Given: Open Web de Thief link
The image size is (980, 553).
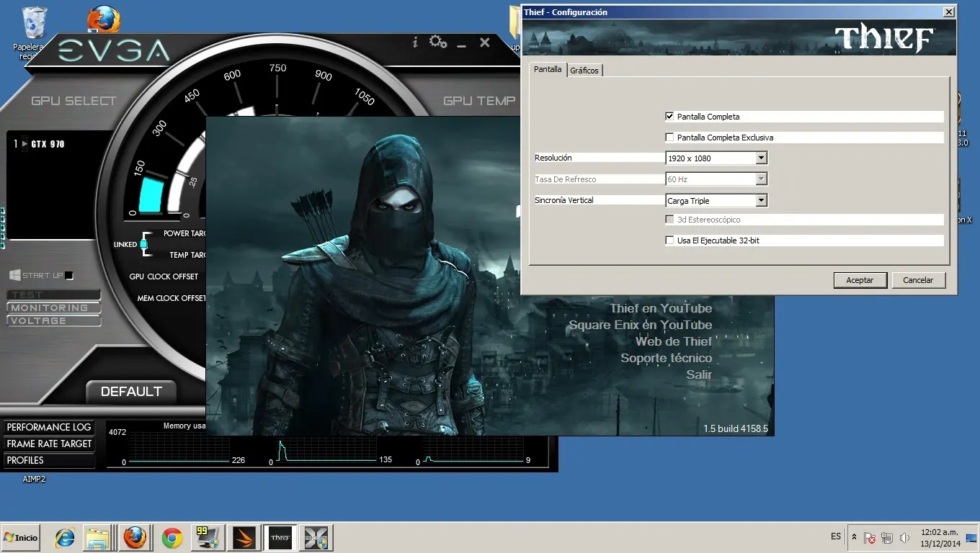Looking at the screenshot, I should click(x=674, y=341).
